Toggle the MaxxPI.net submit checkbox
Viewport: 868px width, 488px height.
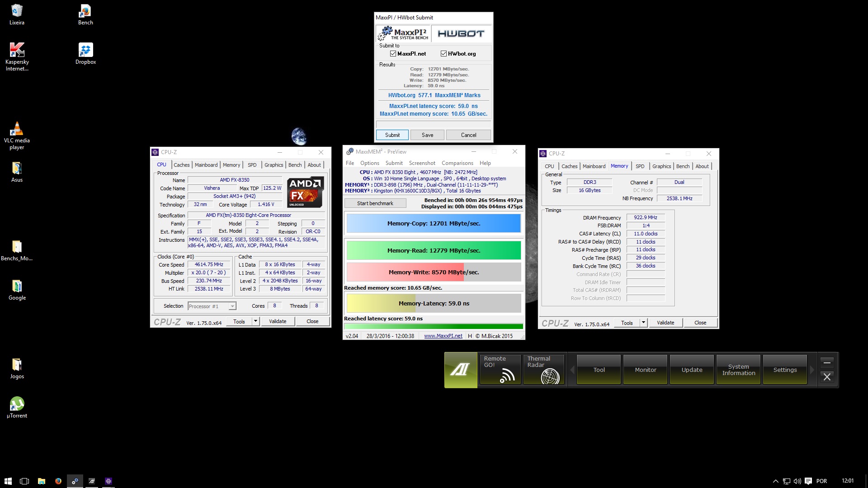pyautogui.click(x=393, y=54)
